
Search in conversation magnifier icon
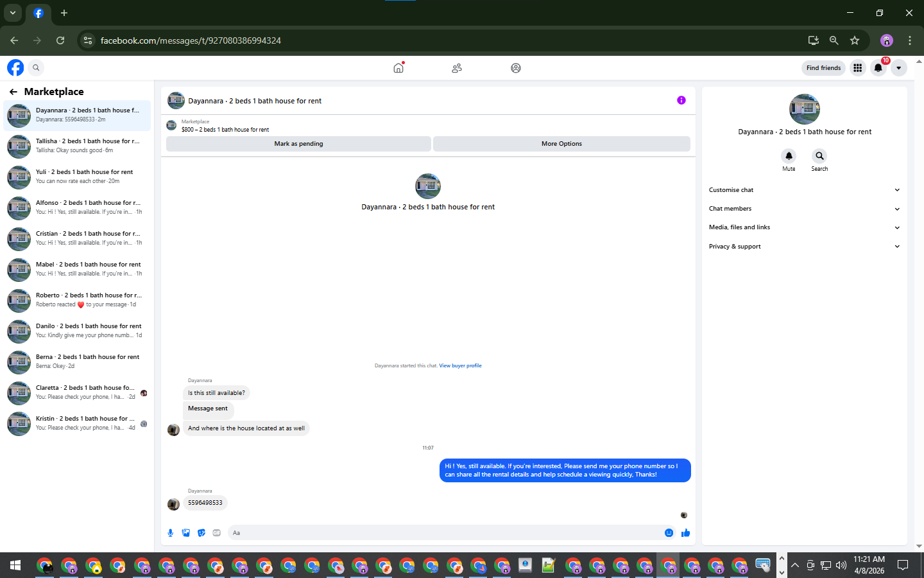click(819, 156)
